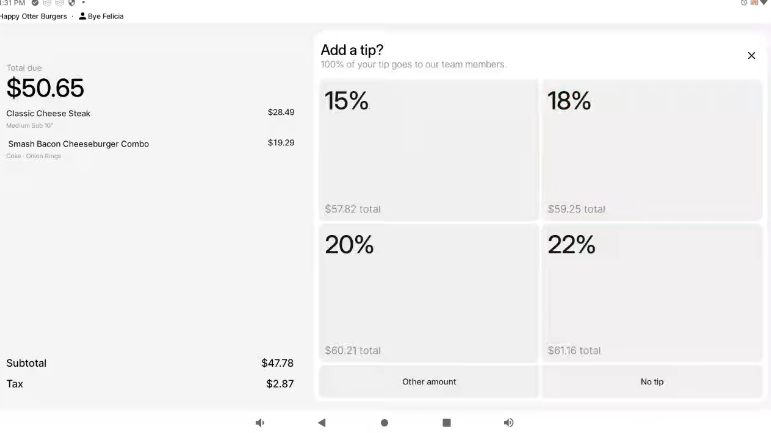Click the Happy Otter Burgers store name

34,17
